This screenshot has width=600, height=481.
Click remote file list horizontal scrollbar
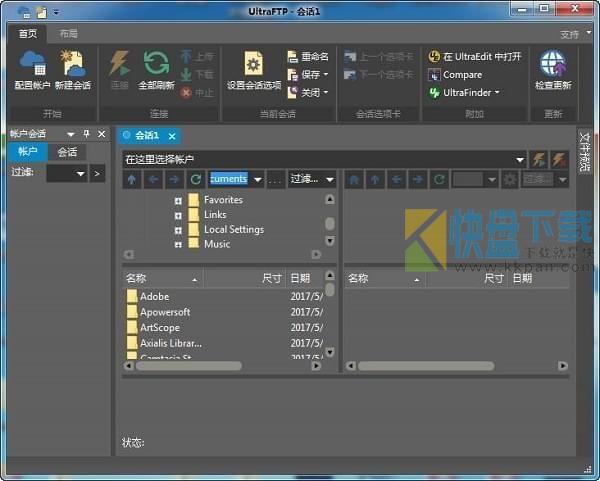[426, 366]
